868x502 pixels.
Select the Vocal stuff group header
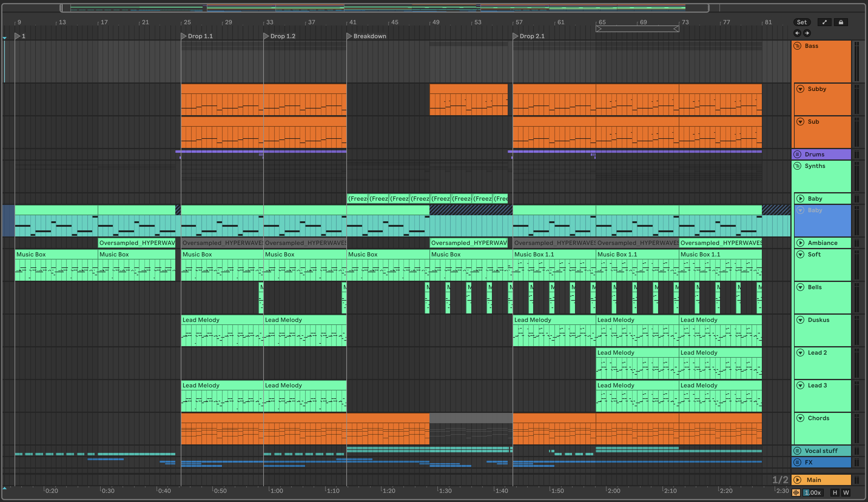coord(821,451)
